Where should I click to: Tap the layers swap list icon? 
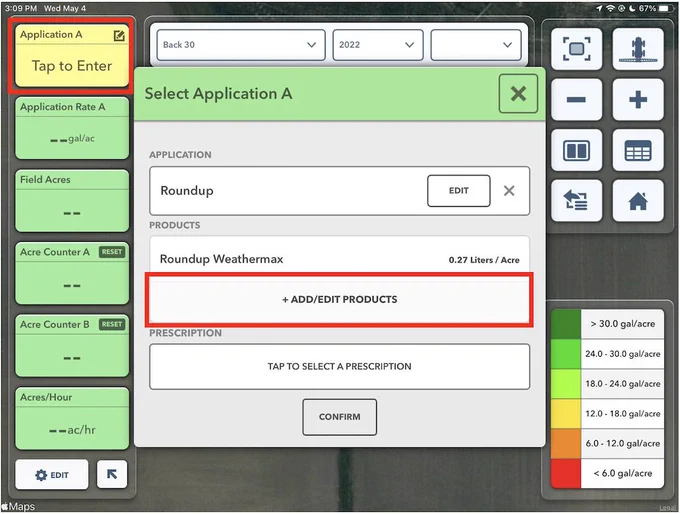[x=576, y=201]
